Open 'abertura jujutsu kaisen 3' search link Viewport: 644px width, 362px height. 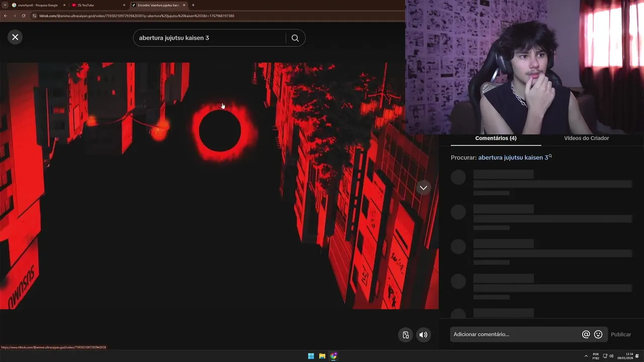515,157
